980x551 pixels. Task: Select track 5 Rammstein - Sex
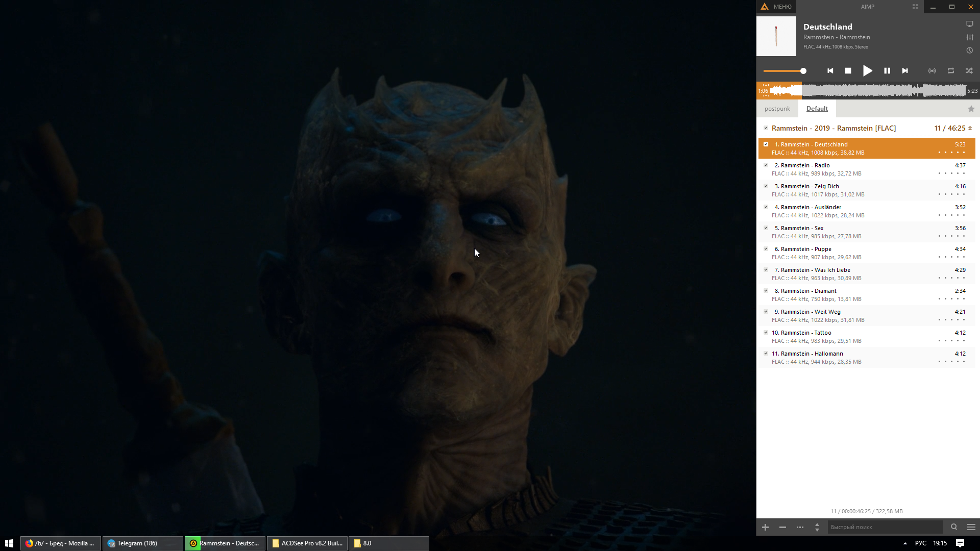pos(867,232)
